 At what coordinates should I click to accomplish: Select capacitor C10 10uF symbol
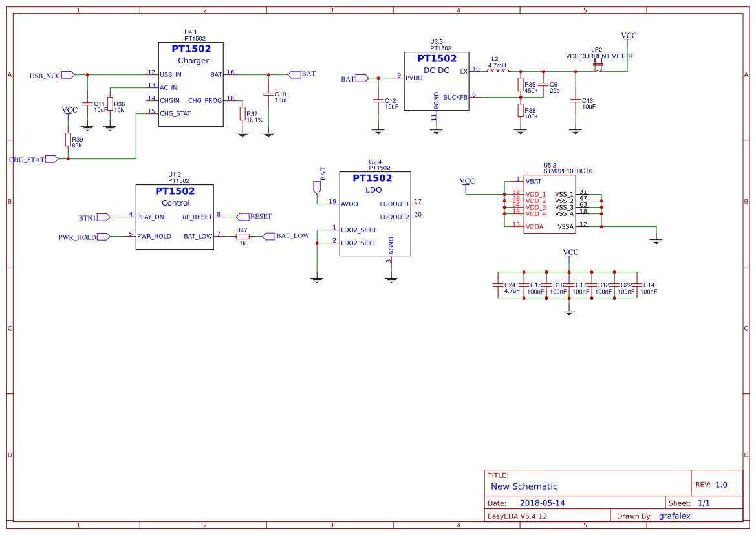[268, 94]
